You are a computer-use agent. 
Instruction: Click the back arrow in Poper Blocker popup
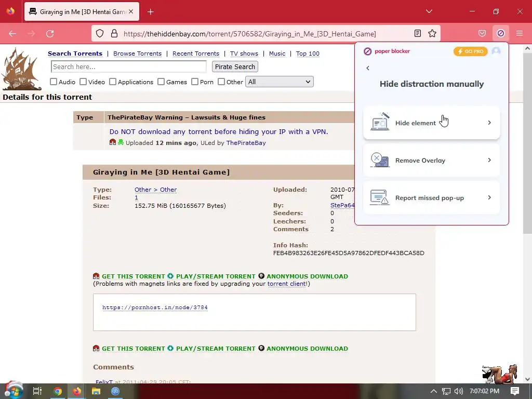point(368,68)
